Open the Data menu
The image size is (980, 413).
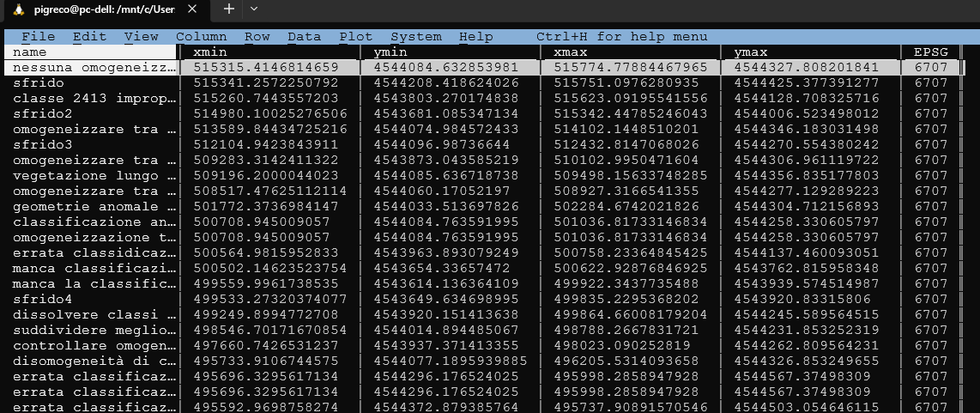(304, 37)
